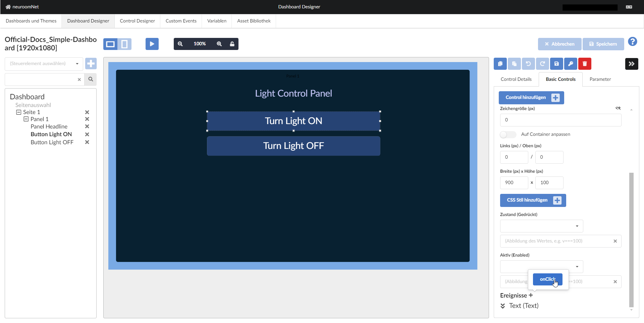Open control permissions via the key icon
The image size is (644, 323).
571,64
